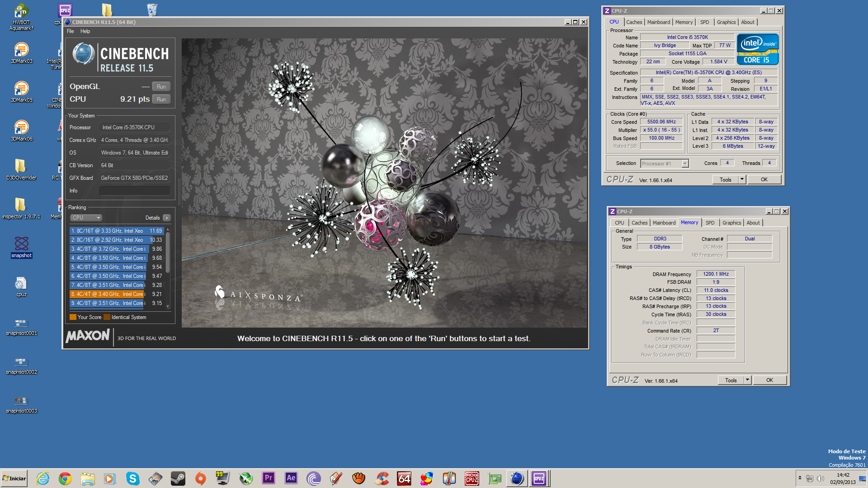Click Tools button in top CPU-Z
This screenshot has width=868, height=488.
pyautogui.click(x=725, y=180)
